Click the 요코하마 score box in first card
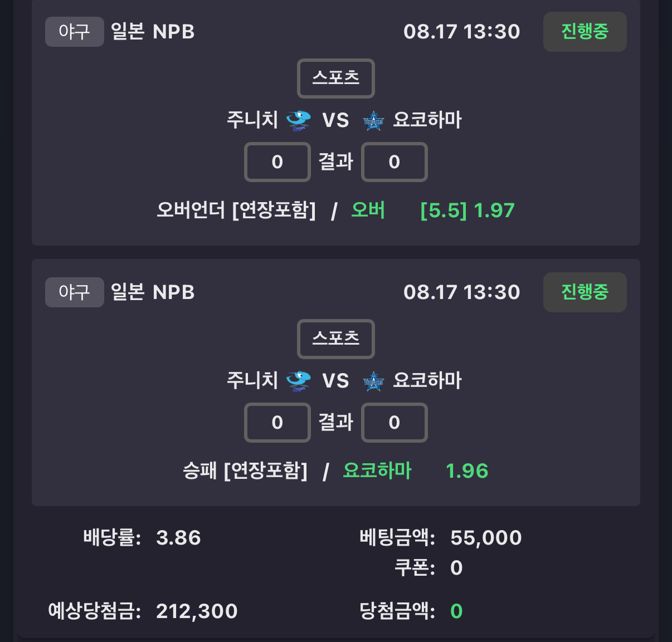Image resolution: width=672 pixels, height=642 pixels. 395,162
